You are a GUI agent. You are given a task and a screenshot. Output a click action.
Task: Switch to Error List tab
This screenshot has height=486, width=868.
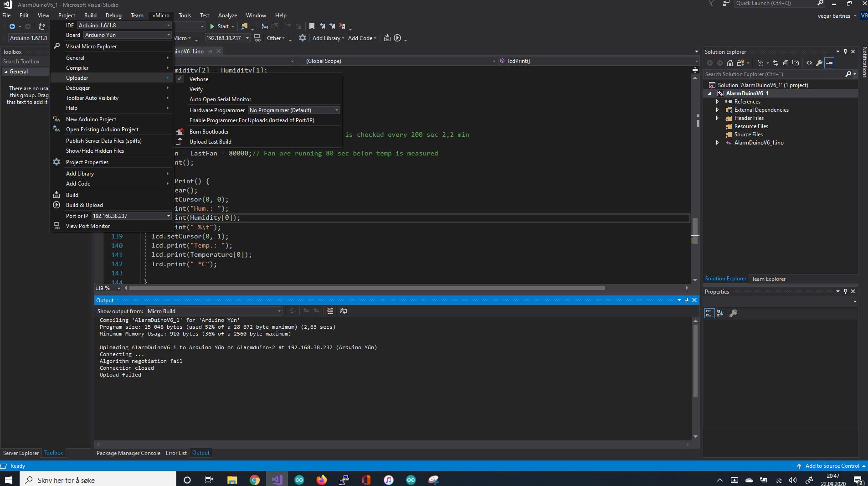tap(176, 453)
